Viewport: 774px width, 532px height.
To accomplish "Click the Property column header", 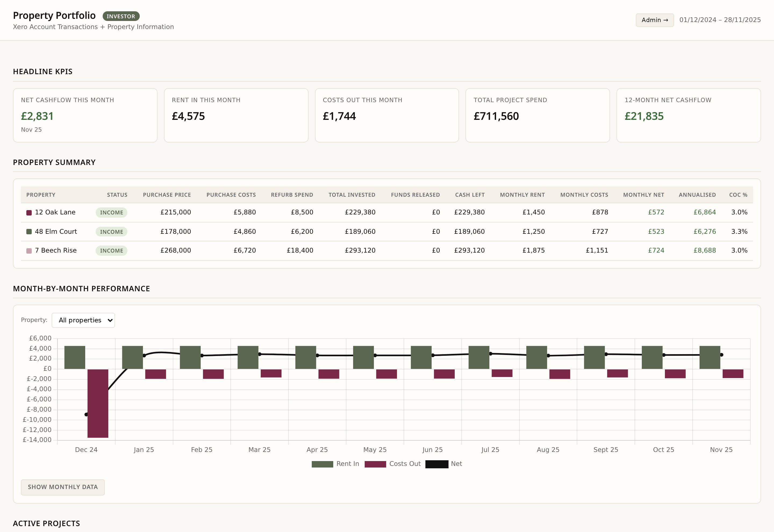I will coord(41,195).
